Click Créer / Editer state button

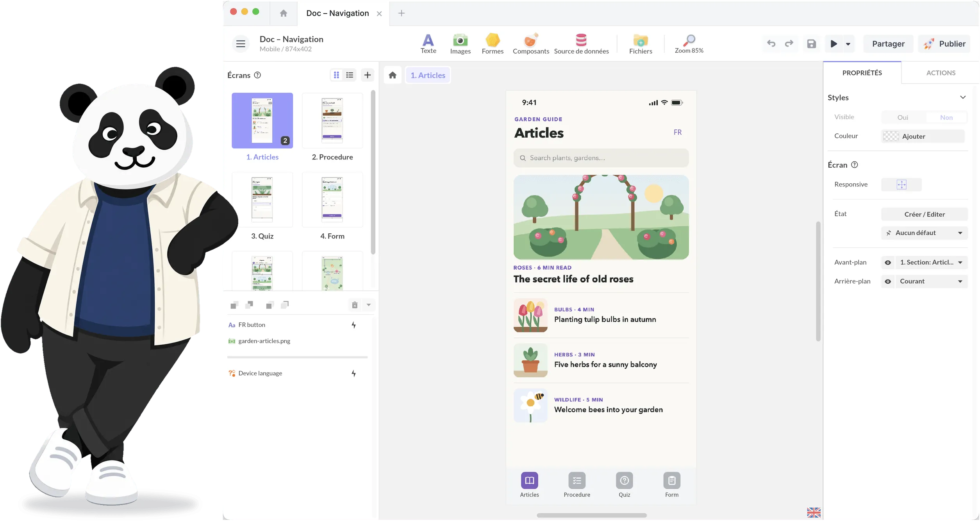click(x=924, y=214)
